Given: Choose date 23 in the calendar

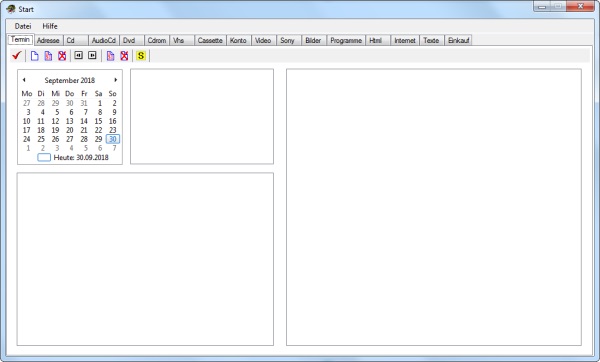Looking at the screenshot, I should pyautogui.click(x=112, y=130).
